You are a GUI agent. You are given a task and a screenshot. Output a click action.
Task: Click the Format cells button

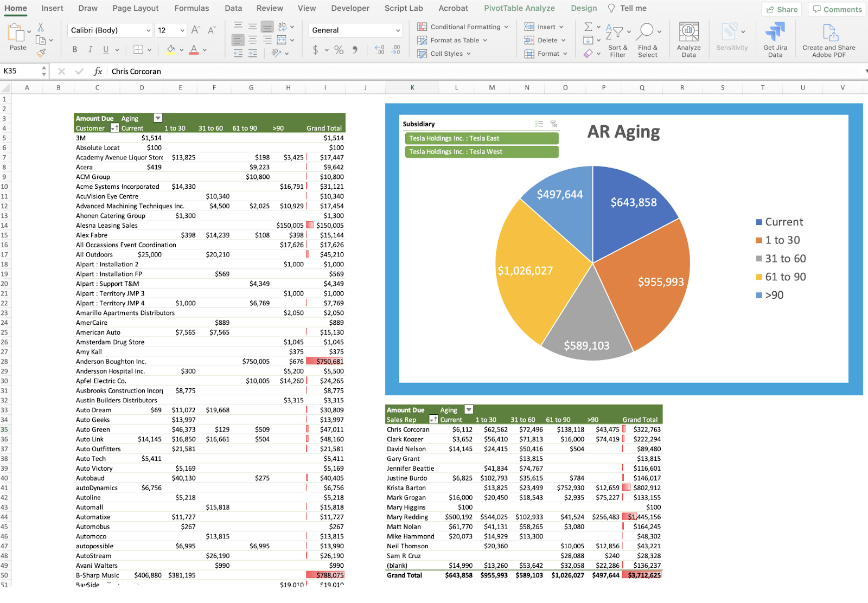[x=546, y=54]
